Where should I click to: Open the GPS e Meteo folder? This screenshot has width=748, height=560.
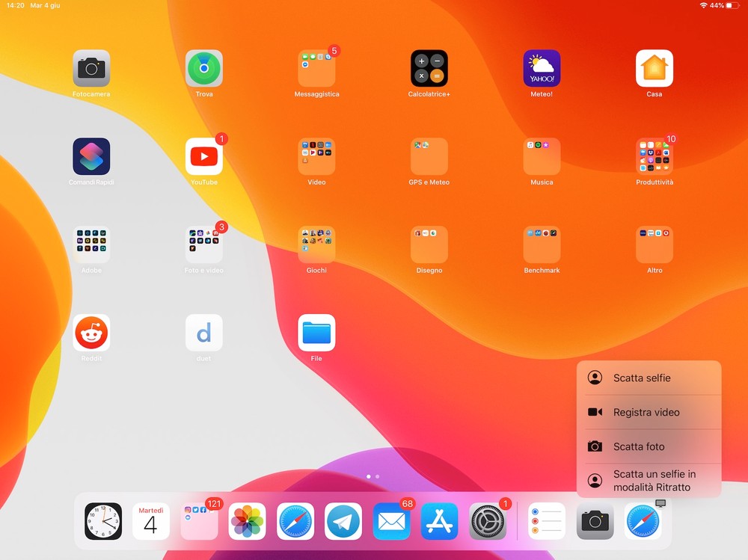[429, 156]
